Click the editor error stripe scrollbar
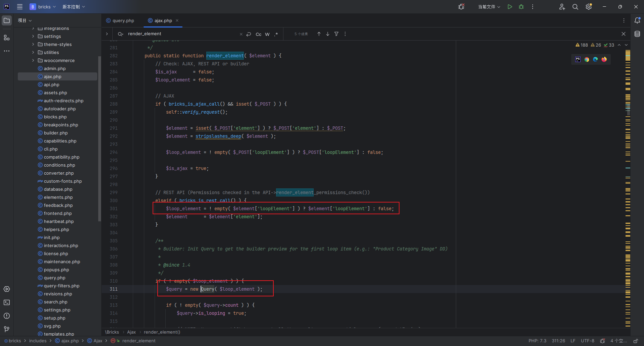The image size is (644, 346). click(628, 188)
